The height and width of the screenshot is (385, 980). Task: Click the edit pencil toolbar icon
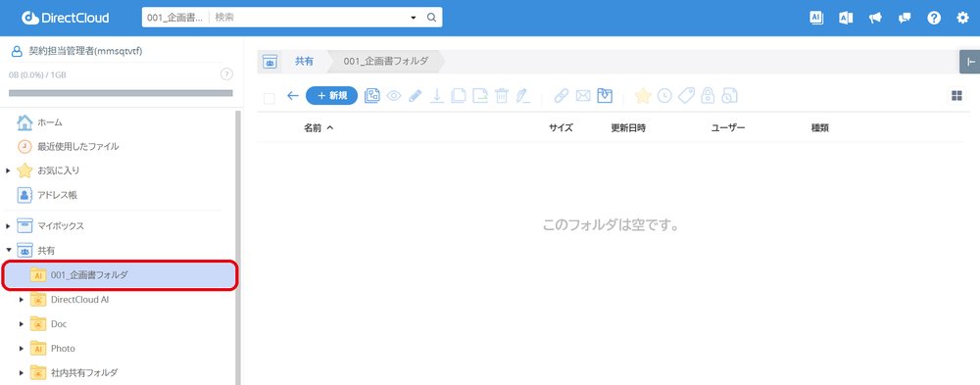(x=415, y=96)
